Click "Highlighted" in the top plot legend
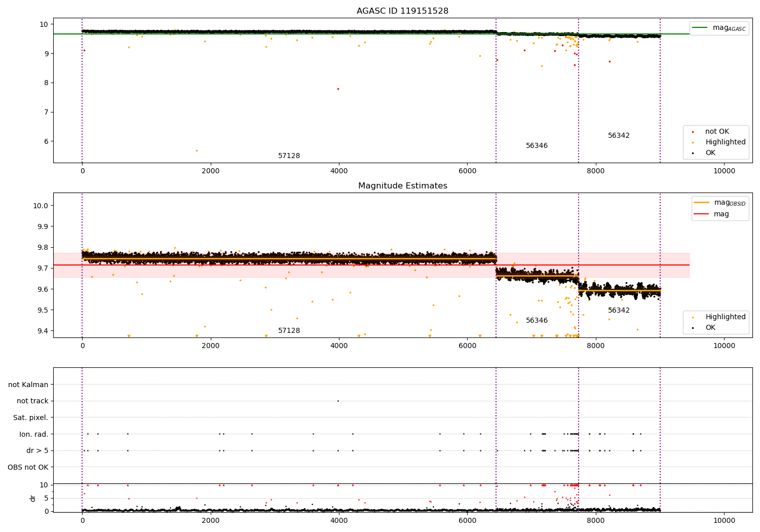Image resolution: width=760 pixels, height=532 pixels. [x=725, y=142]
